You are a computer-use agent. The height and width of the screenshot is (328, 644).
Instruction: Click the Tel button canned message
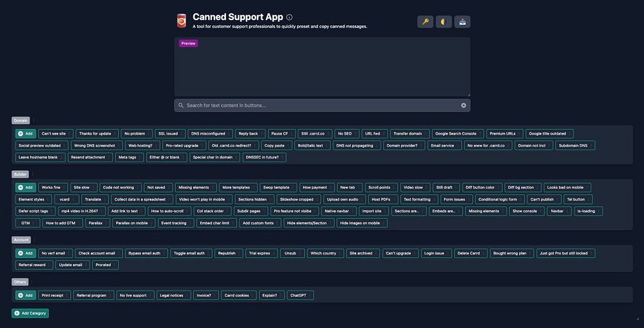coord(578,199)
